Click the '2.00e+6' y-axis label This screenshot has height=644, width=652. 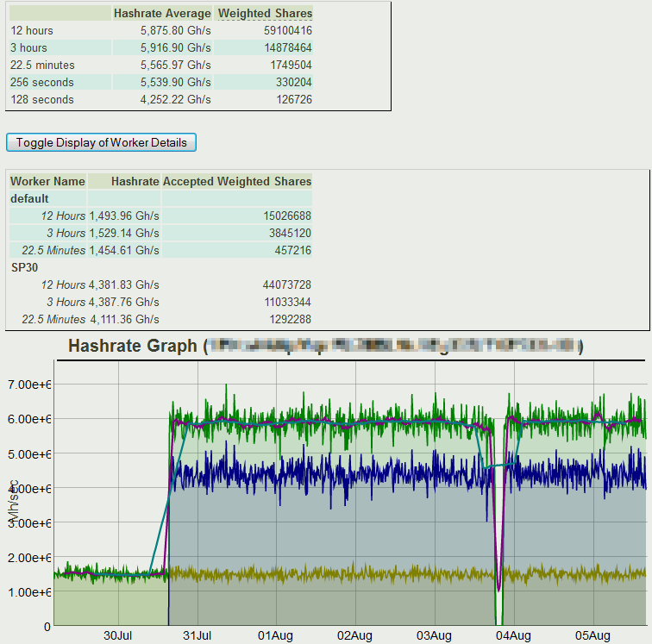click(x=29, y=558)
